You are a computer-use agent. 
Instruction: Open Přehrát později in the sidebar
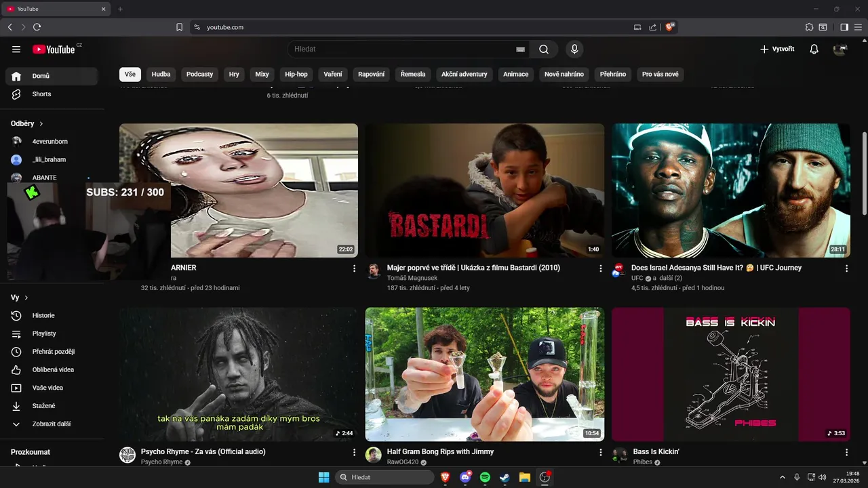tap(52, 352)
